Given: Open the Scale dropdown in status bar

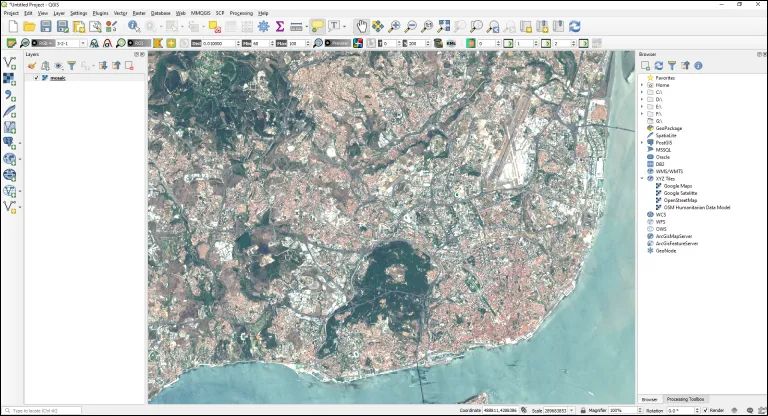Looking at the screenshot, I should pos(573,411).
